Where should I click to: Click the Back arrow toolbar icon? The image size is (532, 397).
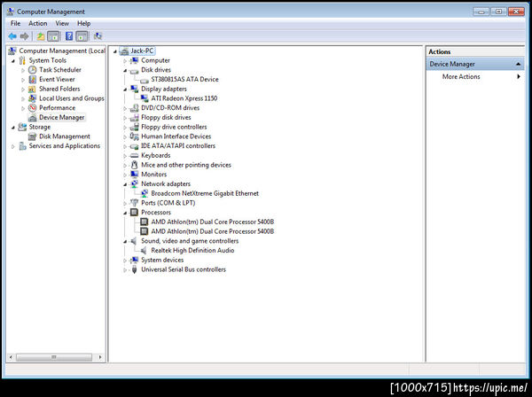pos(12,36)
